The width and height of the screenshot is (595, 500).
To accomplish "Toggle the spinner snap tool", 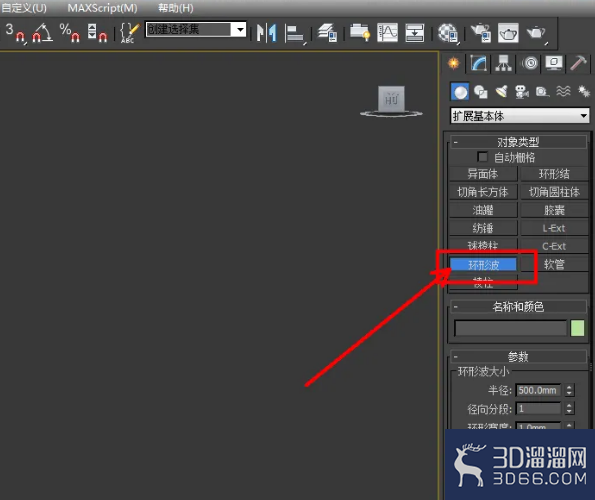I will pyautogui.click(x=97, y=32).
